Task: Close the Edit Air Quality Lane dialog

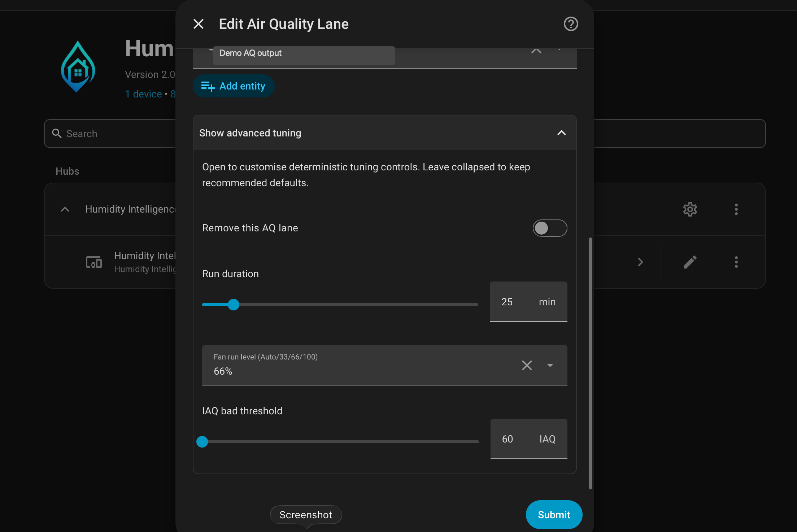Action: (199, 24)
